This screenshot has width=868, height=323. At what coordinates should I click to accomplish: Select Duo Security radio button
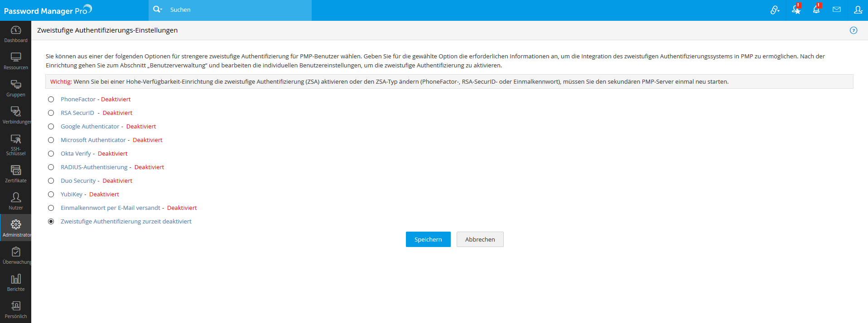pyautogui.click(x=51, y=181)
